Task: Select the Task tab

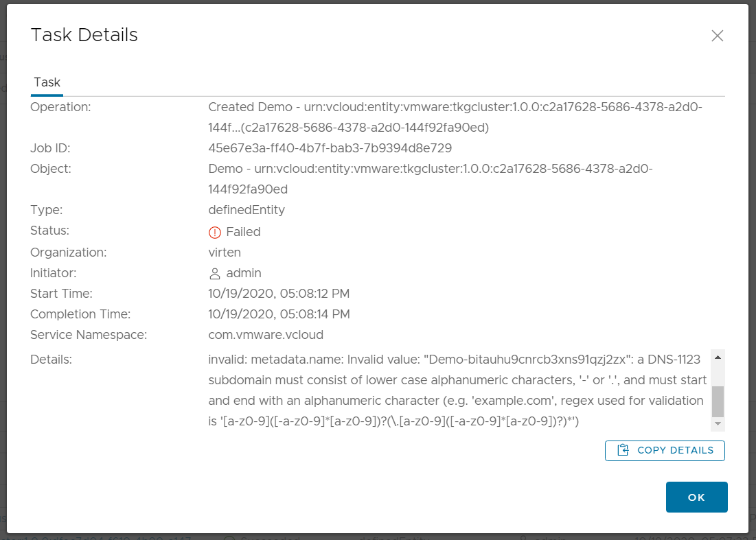Action: click(x=47, y=82)
